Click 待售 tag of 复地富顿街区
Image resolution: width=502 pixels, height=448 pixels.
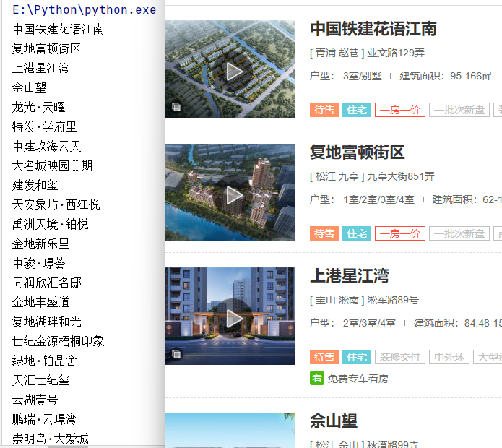[x=324, y=233]
